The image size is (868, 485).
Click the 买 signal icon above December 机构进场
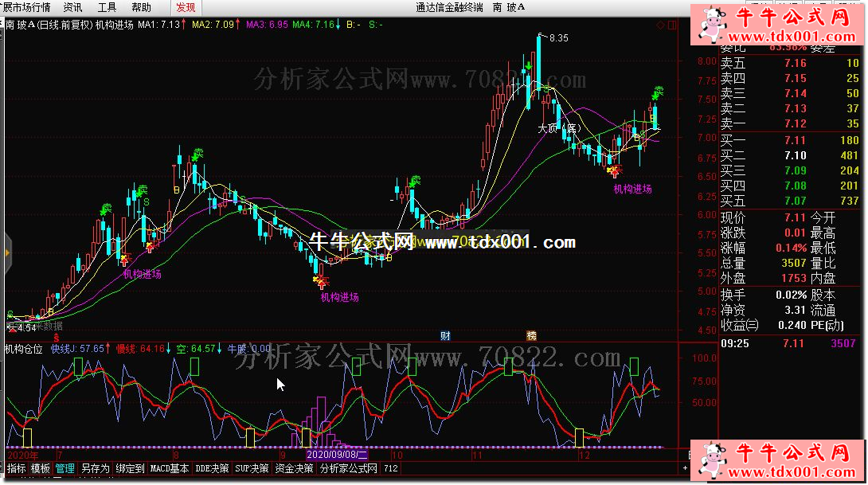(x=614, y=171)
